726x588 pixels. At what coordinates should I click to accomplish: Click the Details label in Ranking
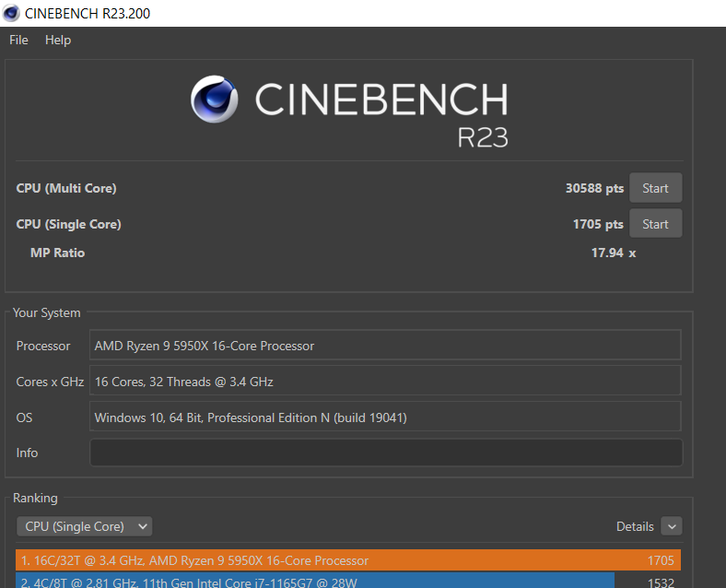635,526
